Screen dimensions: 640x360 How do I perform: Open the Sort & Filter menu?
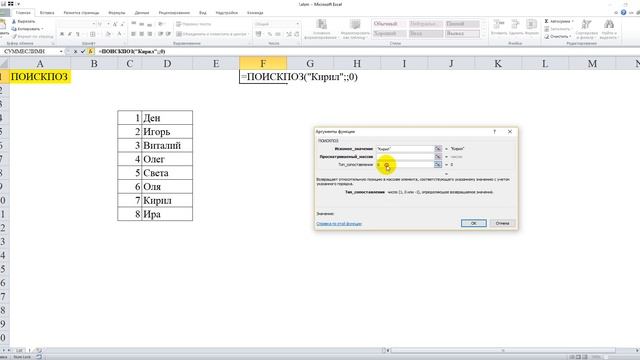point(587,29)
